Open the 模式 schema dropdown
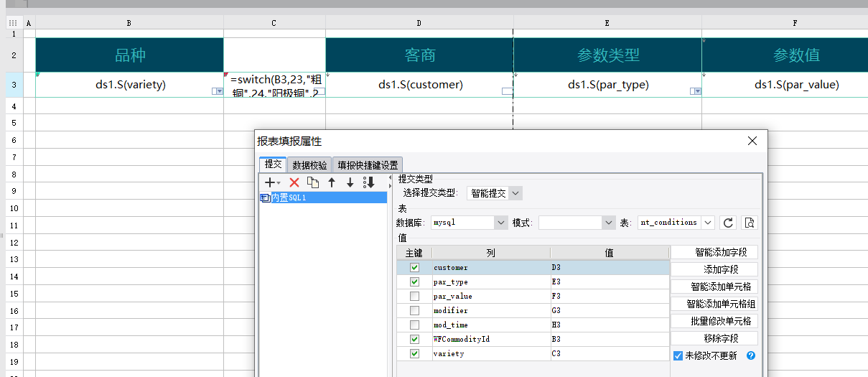Screen dimensions: 868x377 [x=609, y=223]
